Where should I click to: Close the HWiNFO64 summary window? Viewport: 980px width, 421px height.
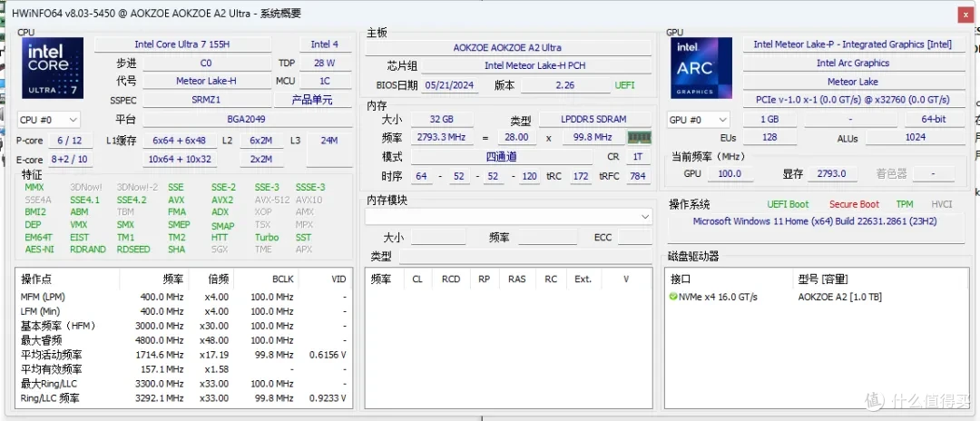point(966,15)
